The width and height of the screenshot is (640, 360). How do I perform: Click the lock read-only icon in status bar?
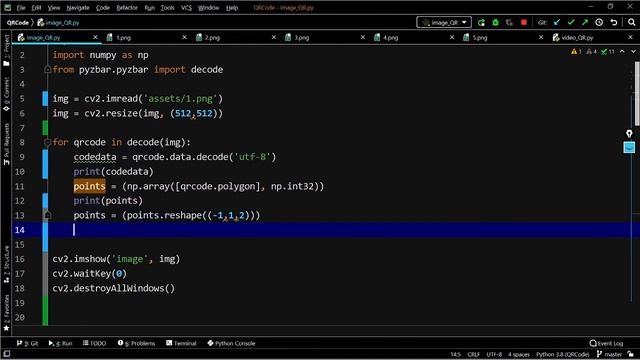click(x=631, y=354)
